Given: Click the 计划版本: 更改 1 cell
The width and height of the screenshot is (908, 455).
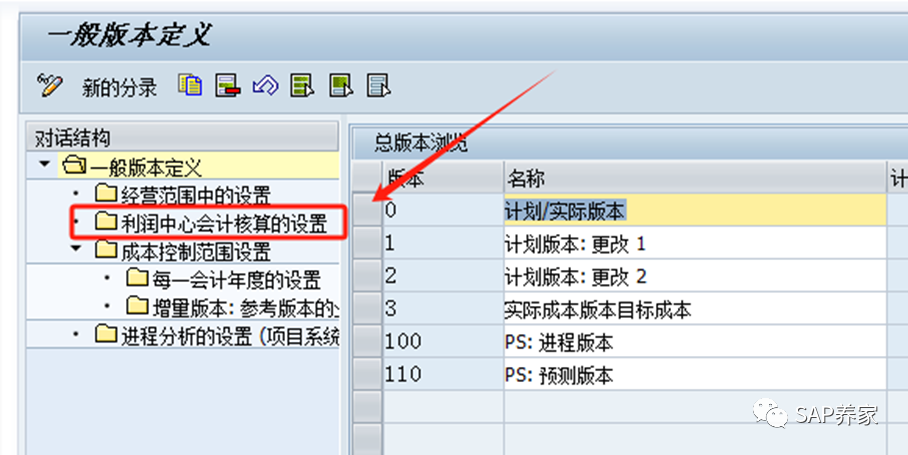Looking at the screenshot, I should click(695, 243).
